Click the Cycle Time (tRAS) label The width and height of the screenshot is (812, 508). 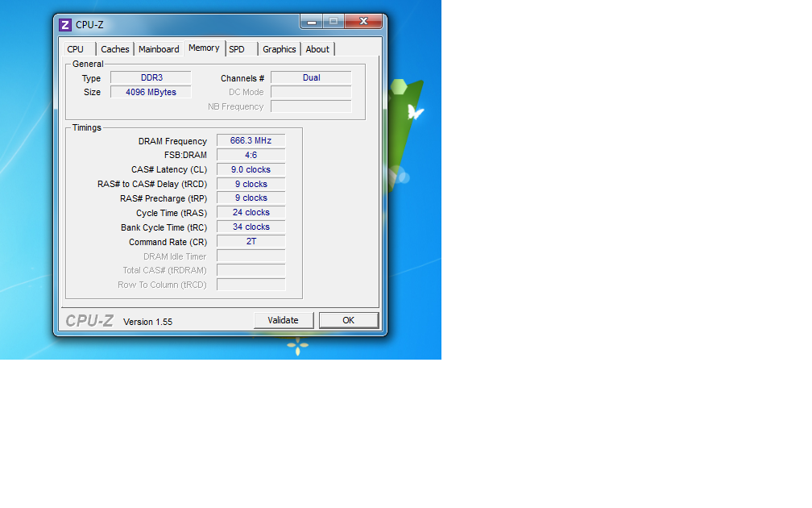172,213
